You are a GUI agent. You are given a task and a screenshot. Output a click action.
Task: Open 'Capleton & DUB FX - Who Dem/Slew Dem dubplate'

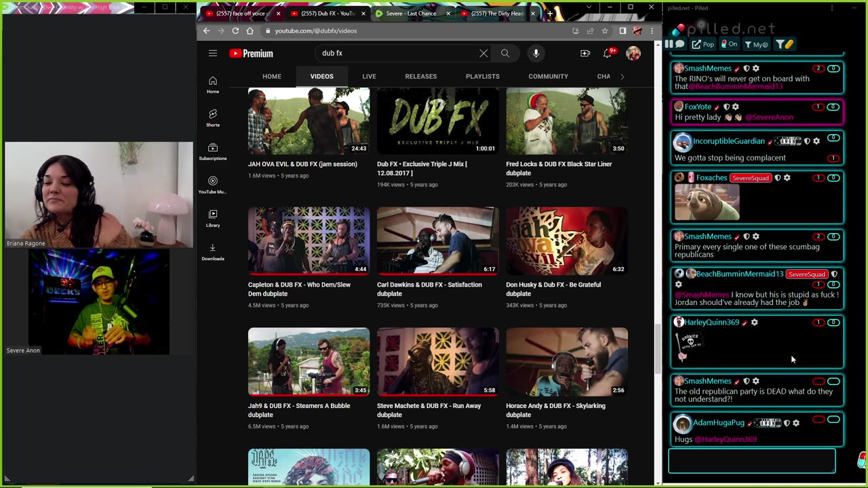(x=300, y=289)
